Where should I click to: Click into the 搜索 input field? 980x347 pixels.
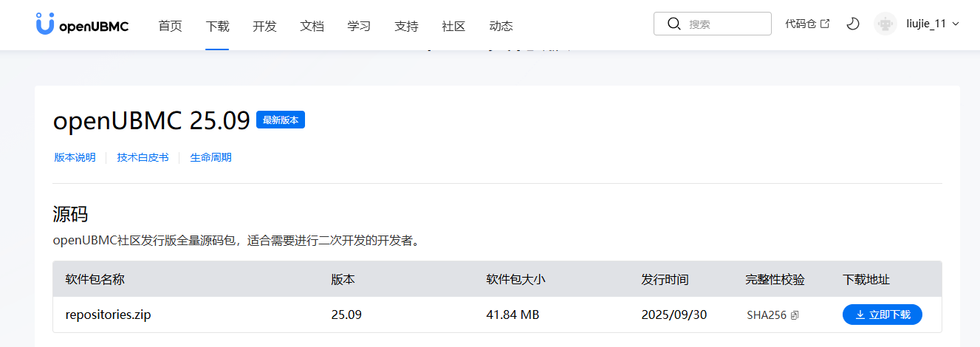(x=724, y=24)
